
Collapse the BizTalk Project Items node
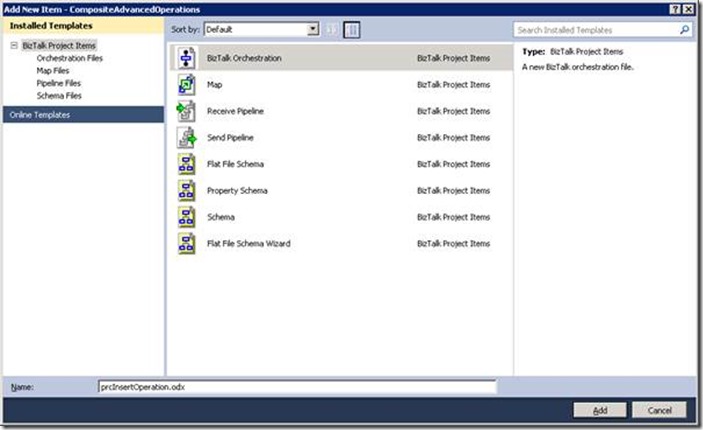pos(14,45)
